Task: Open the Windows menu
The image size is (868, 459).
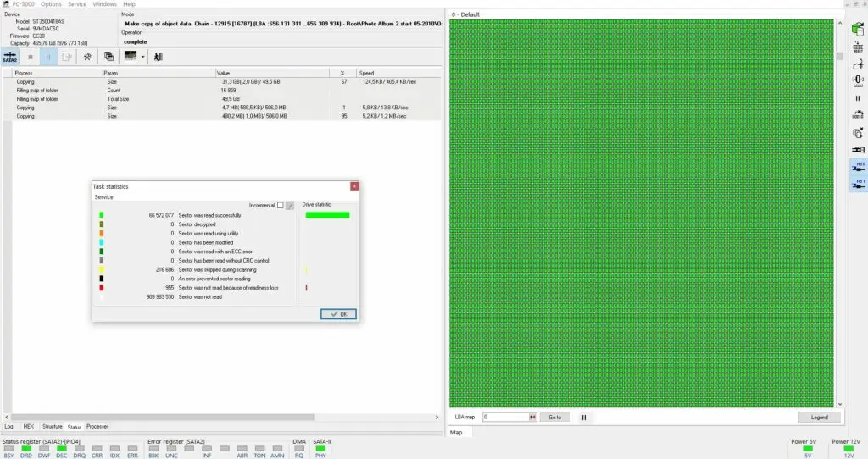Action: [x=104, y=4]
